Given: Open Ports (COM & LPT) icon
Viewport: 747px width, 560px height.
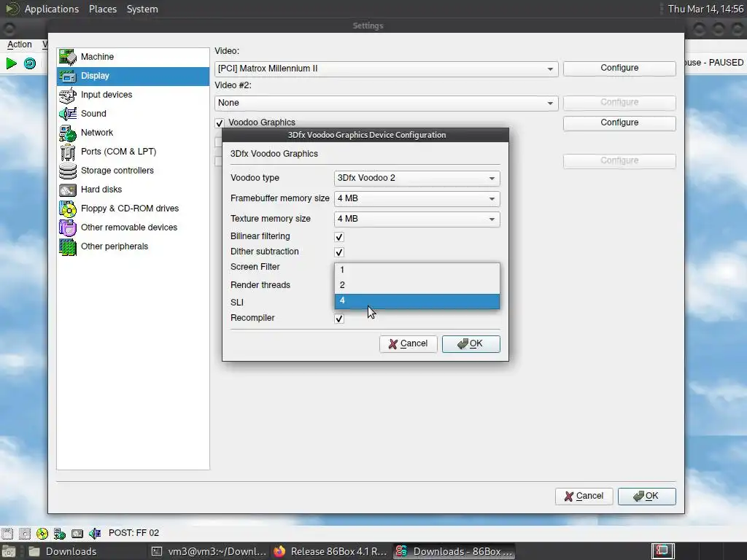Looking at the screenshot, I should (68, 152).
